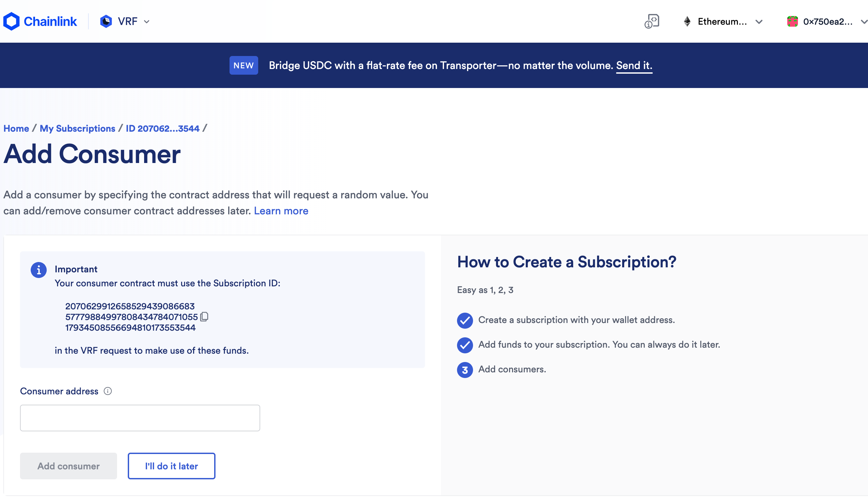Follow the Send it. banner link
This screenshot has height=498, width=868.
pyautogui.click(x=634, y=65)
